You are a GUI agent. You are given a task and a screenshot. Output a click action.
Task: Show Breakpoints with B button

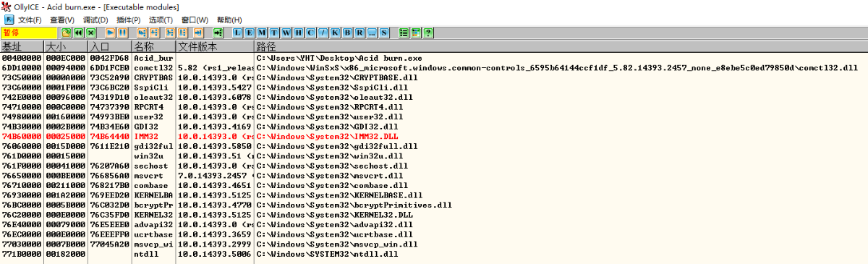coord(348,33)
